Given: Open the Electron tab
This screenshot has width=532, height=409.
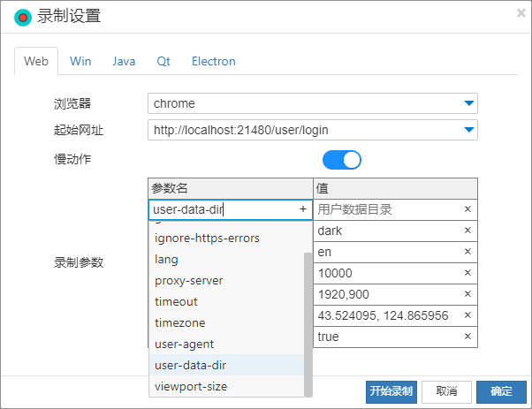Looking at the screenshot, I should pos(214,61).
